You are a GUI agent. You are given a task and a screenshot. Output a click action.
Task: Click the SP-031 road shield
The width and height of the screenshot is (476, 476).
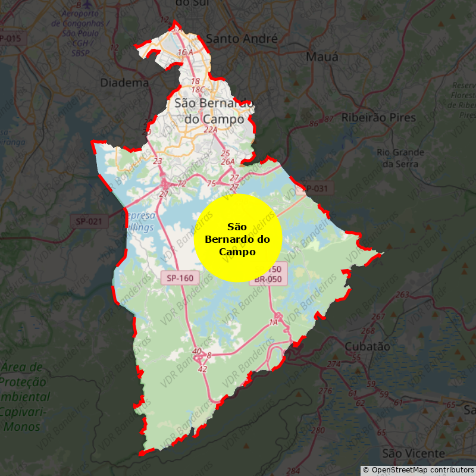click(x=315, y=189)
